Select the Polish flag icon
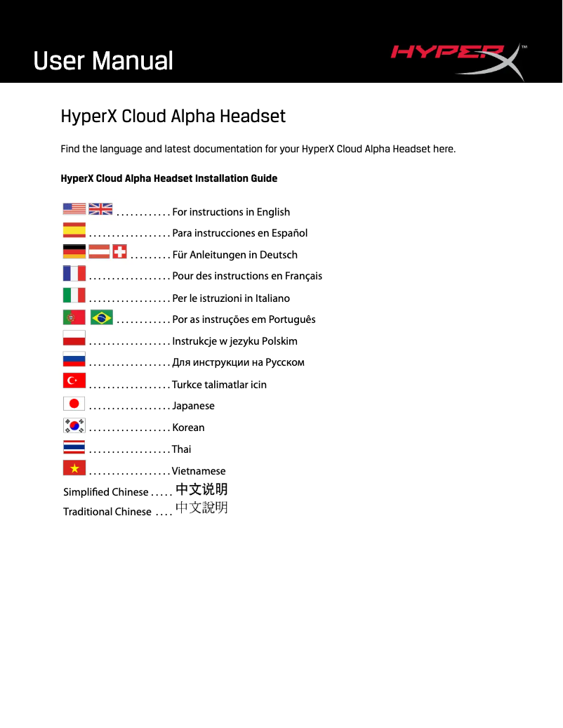Viewport: 563px width, 728px height. pyautogui.click(x=74, y=338)
